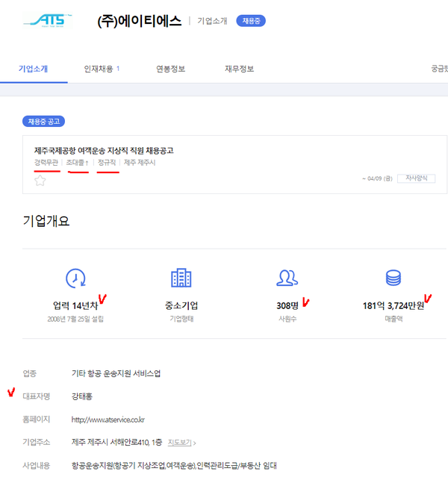This screenshot has height=480, width=448.
Task: Click the building icon above 중소기업
Action: 181,278
